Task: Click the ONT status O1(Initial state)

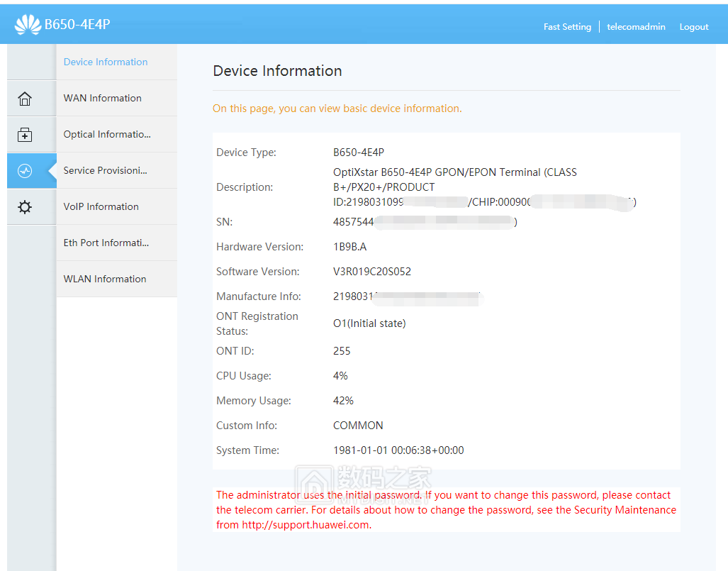Action: [x=369, y=323]
